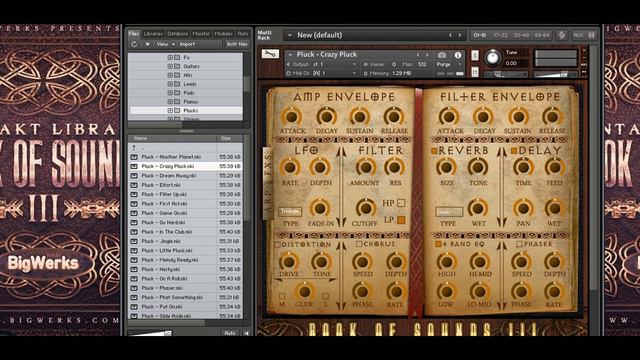Toggle the M checkbox beside Glide

[x=282, y=296]
